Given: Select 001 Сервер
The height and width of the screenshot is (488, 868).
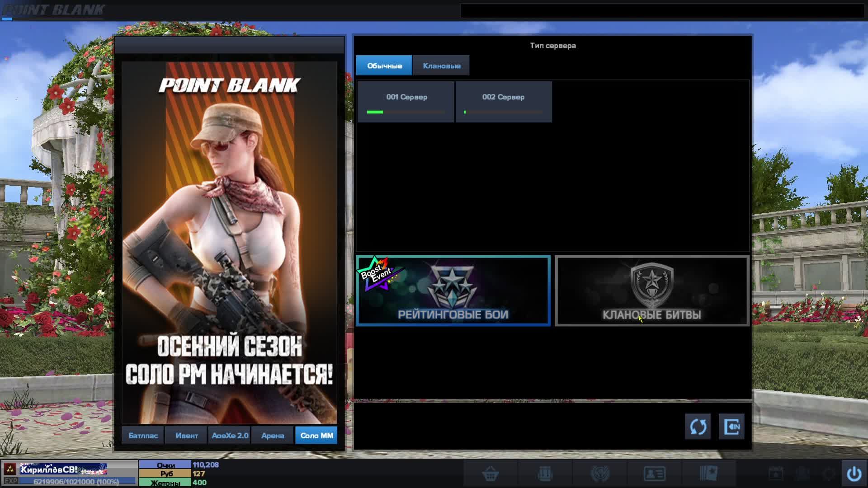Looking at the screenshot, I should 406,102.
